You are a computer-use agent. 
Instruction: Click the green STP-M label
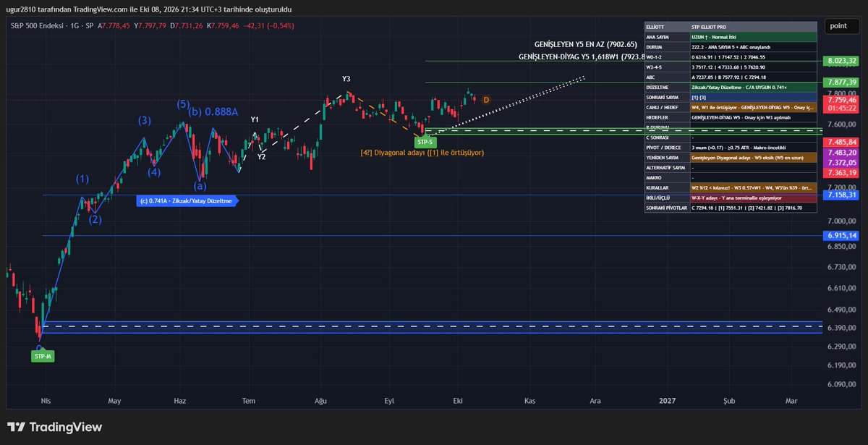point(42,357)
